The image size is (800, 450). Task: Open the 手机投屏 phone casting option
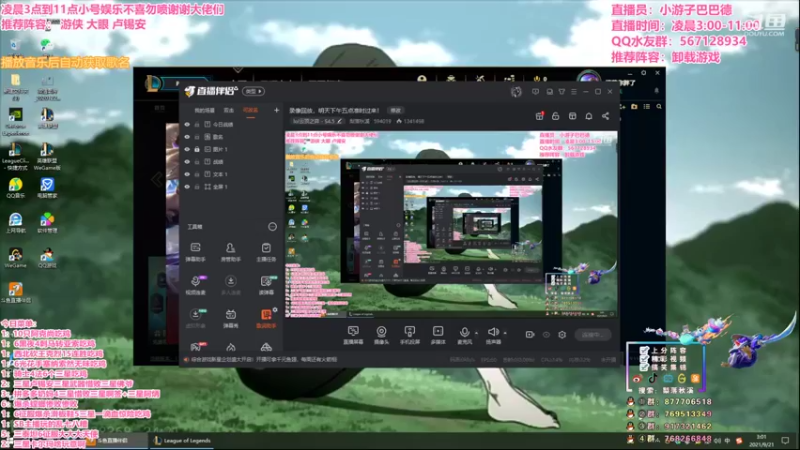pos(410,335)
